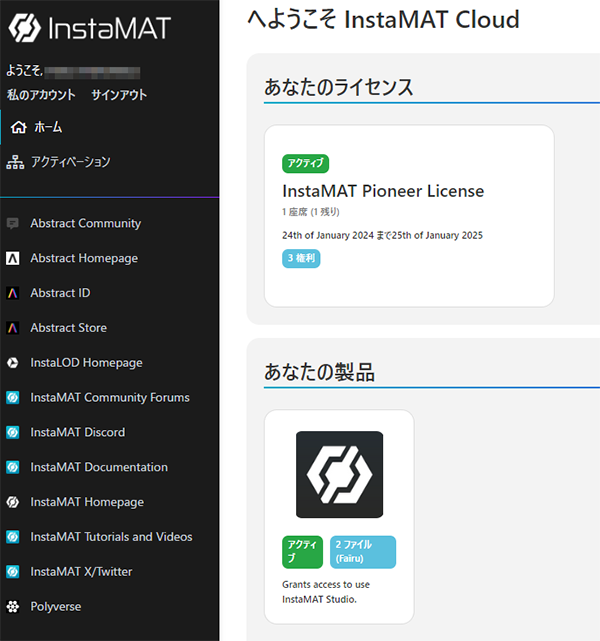Image resolution: width=600 pixels, height=641 pixels.
Task: Click the activation network icon
Action: [x=15, y=162]
